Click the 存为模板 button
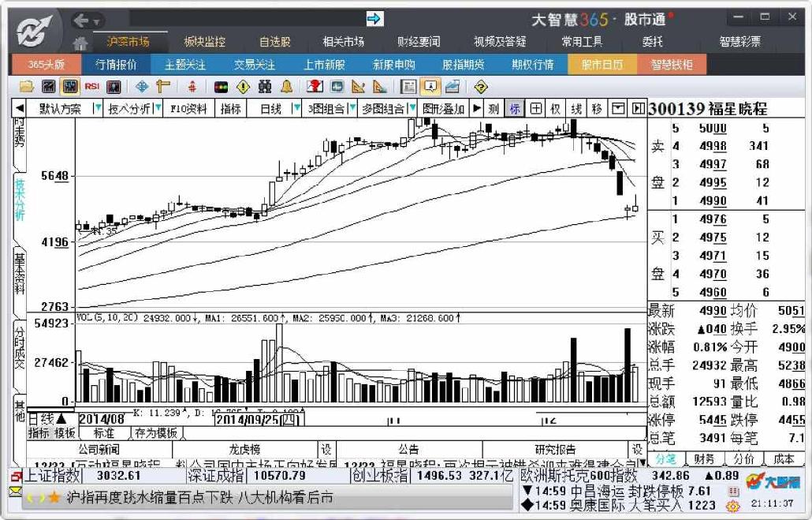This screenshot has width=812, height=520. click(156, 433)
